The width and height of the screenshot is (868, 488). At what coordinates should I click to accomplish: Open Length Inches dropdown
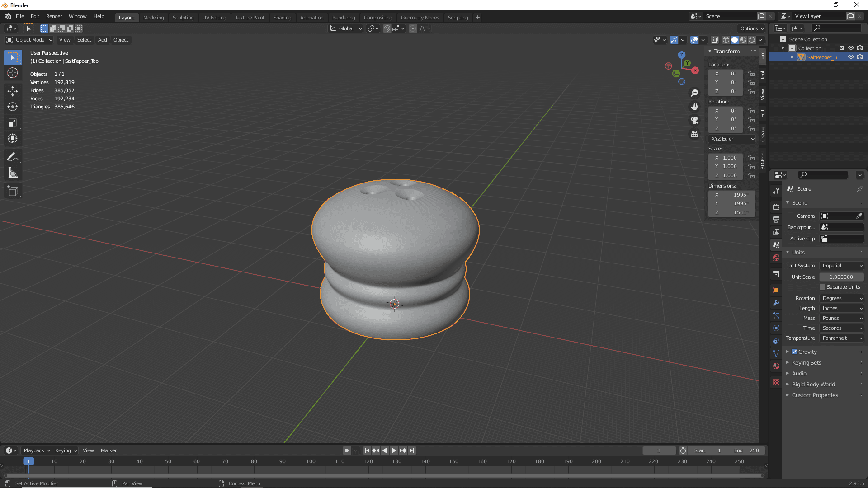842,308
